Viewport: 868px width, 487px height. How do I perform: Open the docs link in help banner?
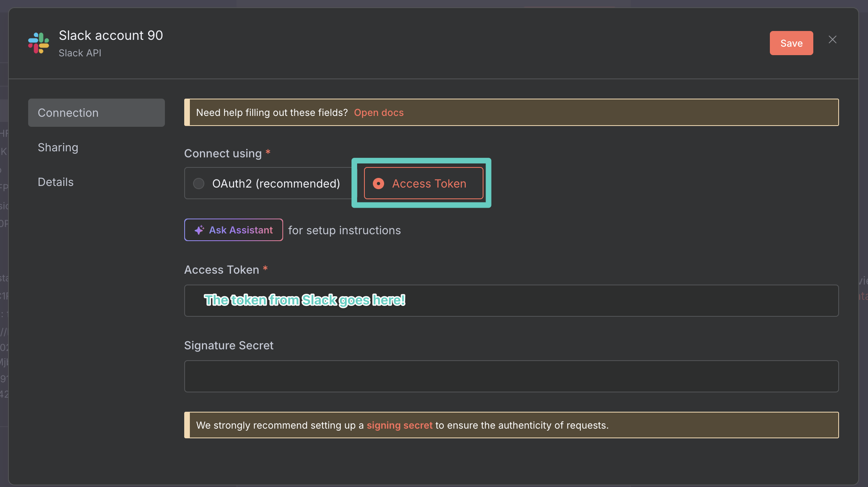(x=378, y=113)
